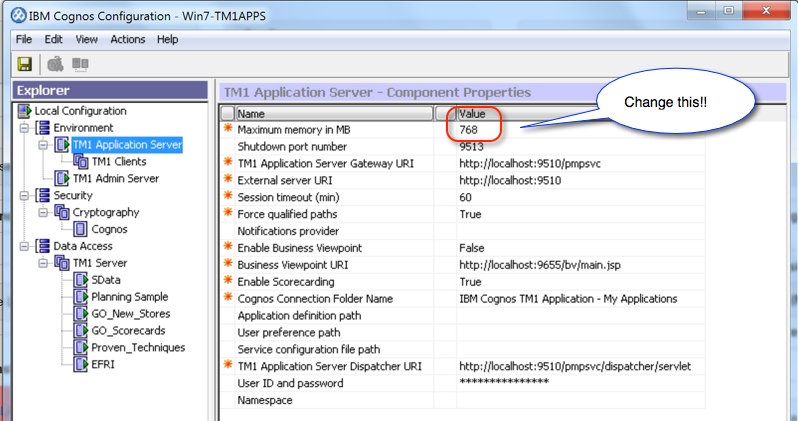Screen dimensions: 798x421
Task: Click the Local Configuration node icon
Action: (24, 111)
